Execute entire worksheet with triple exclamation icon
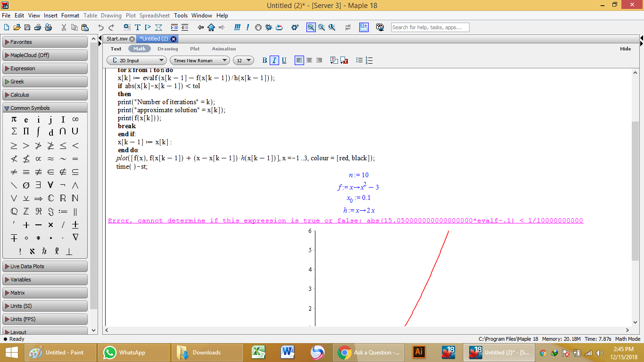 point(238,27)
